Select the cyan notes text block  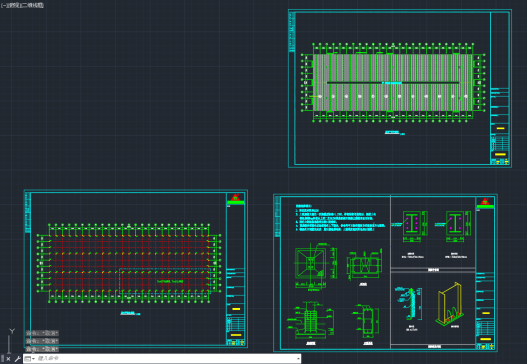pyautogui.click(x=340, y=218)
